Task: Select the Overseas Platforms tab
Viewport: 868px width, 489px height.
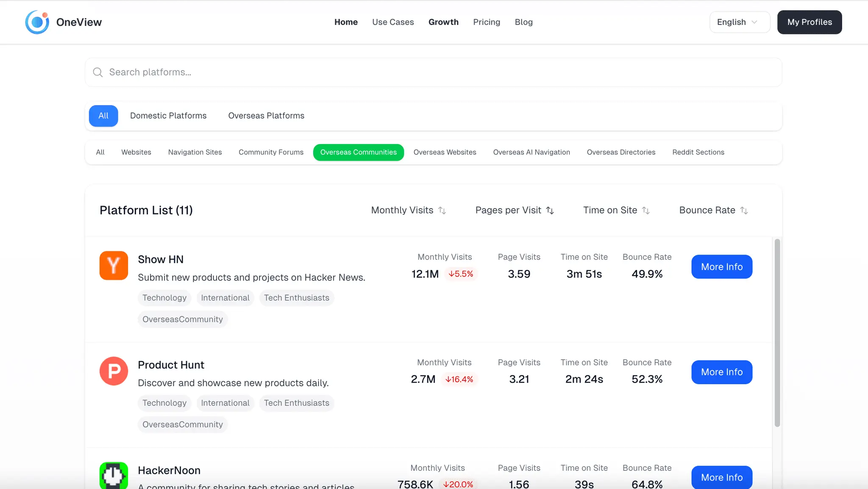Action: tap(266, 116)
